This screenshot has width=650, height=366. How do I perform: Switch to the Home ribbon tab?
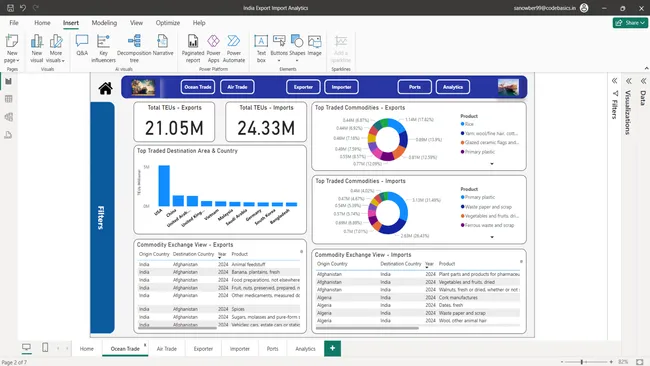42,23
